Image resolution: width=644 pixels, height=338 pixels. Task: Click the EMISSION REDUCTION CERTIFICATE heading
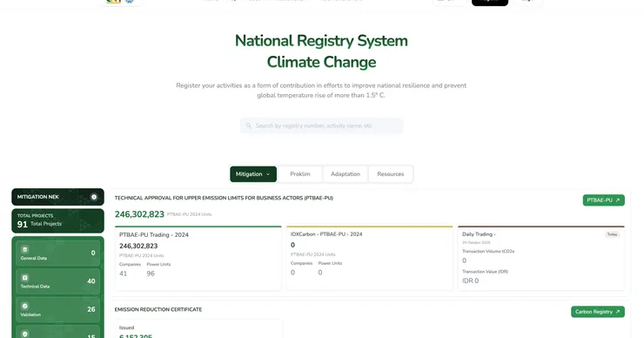click(x=158, y=309)
